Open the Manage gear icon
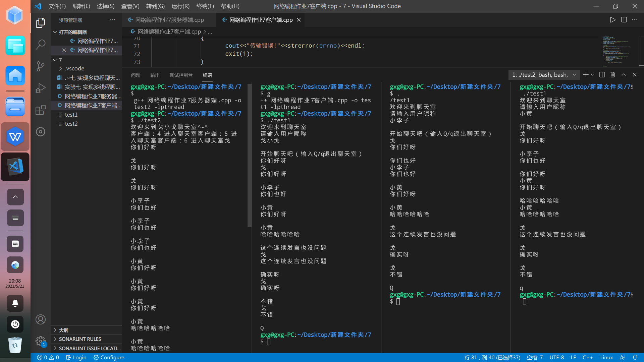Viewport: 644px width, 362px height. pos(41,341)
